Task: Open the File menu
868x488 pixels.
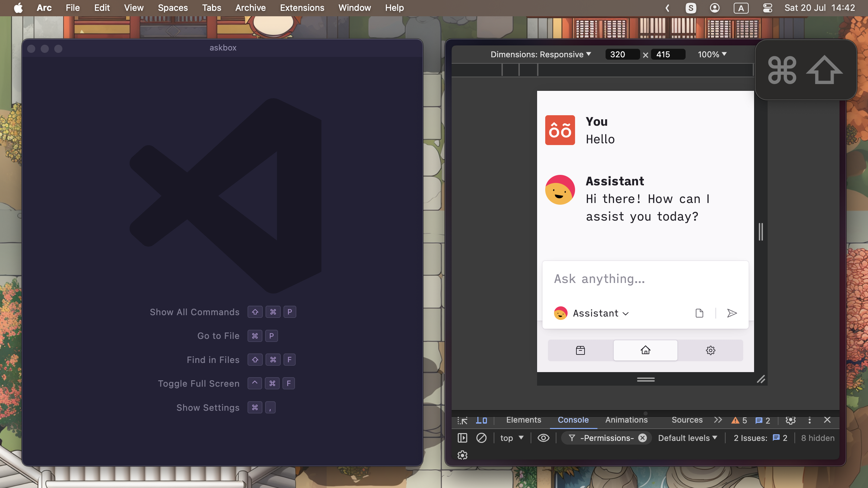Action: [73, 8]
